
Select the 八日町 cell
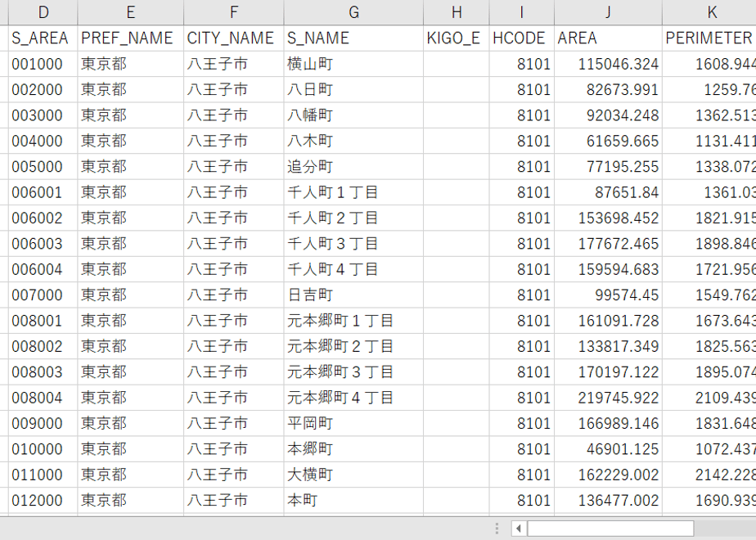353,89
